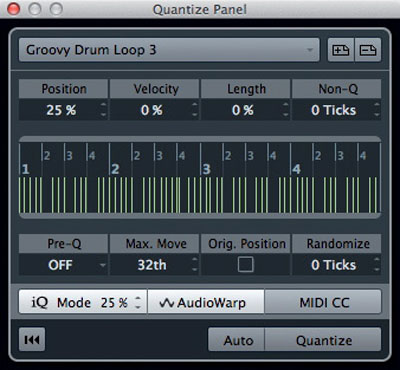Click the reset quantize rewind icon
This screenshot has width=400, height=370.
pyautogui.click(x=32, y=340)
